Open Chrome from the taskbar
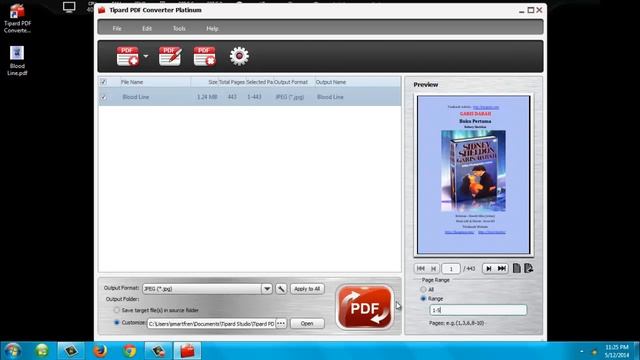 pos(129,351)
